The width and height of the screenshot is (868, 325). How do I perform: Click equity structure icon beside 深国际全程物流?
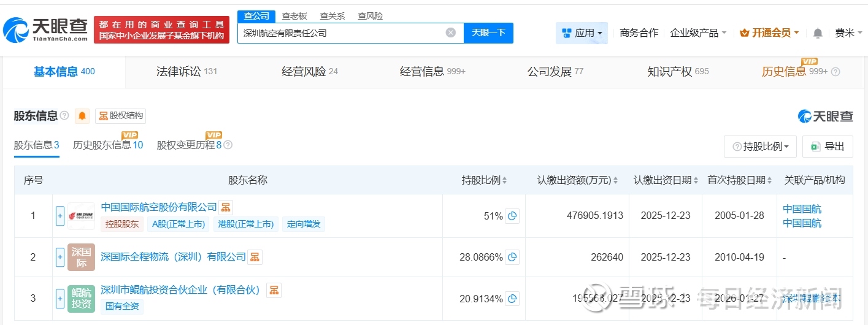(255, 257)
